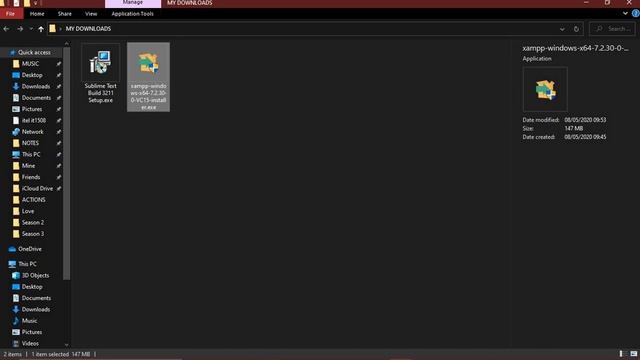Open Desktop under This PC
Viewport: 640px width, 360px height.
pyautogui.click(x=32, y=287)
